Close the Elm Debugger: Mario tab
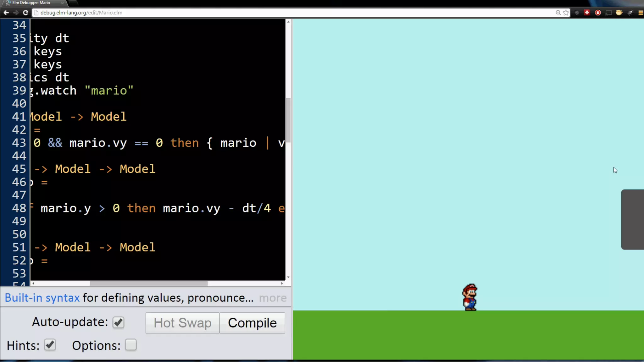This screenshot has height=362, width=644. [62, 3]
